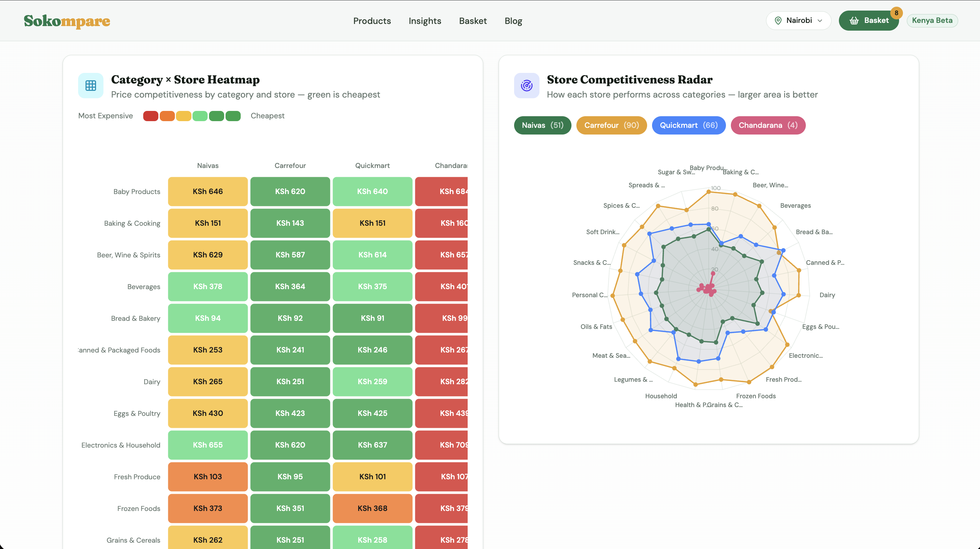Select the Carrefour column header
The image size is (980, 549).
290,166
